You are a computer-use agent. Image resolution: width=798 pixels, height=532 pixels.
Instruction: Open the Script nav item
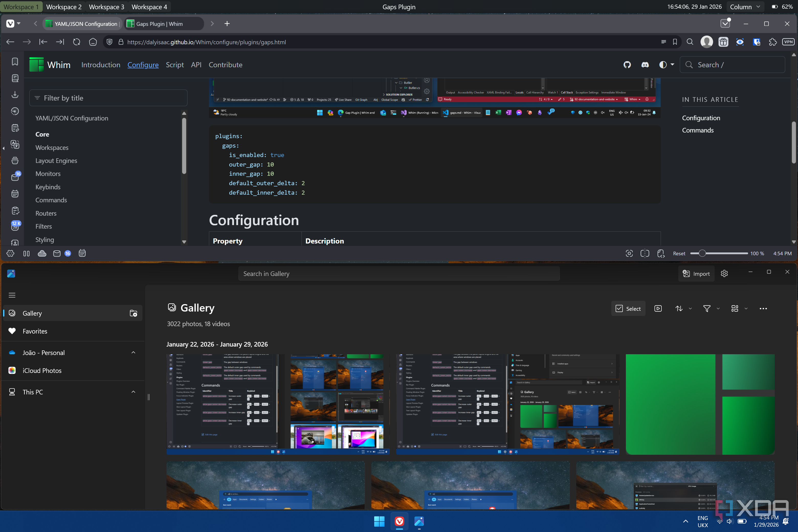coord(175,65)
